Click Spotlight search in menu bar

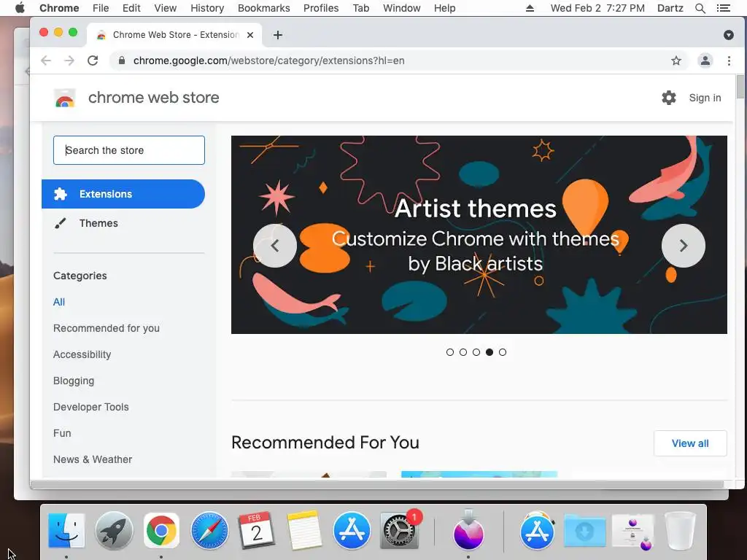700,8
